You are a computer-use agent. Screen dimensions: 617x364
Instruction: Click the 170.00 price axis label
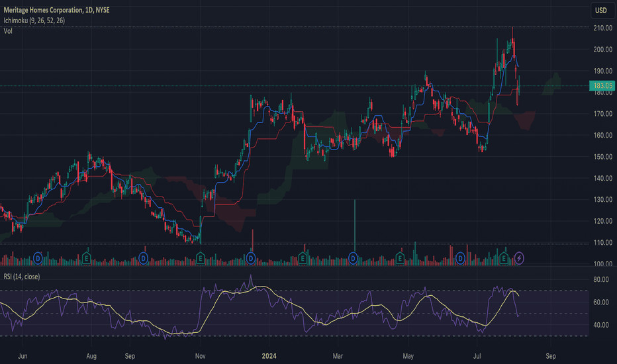coord(603,114)
